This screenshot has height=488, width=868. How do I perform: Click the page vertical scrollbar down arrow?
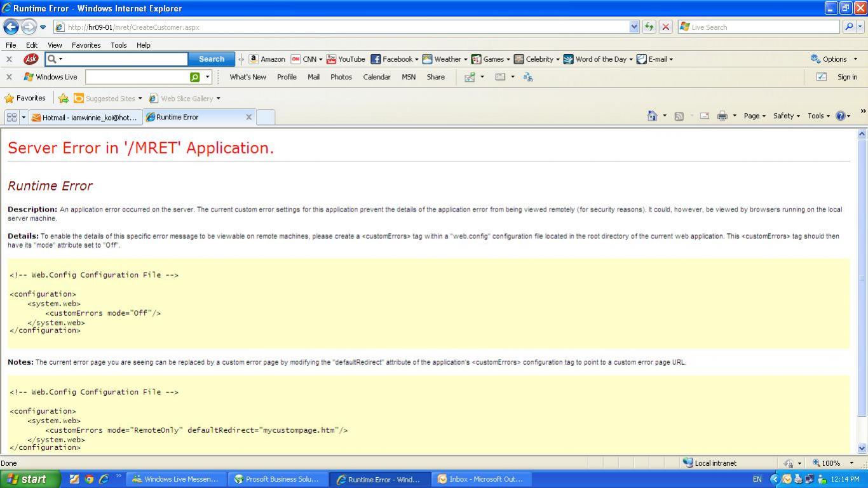862,448
